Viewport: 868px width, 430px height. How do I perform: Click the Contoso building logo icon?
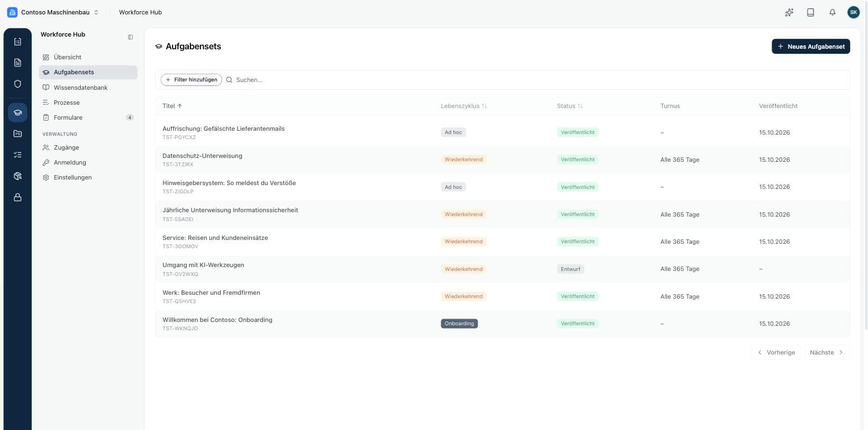pos(12,12)
